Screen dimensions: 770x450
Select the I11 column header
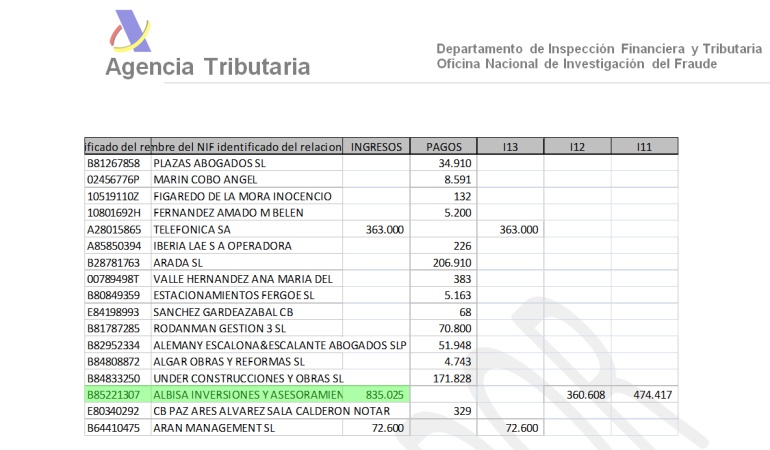(644, 146)
